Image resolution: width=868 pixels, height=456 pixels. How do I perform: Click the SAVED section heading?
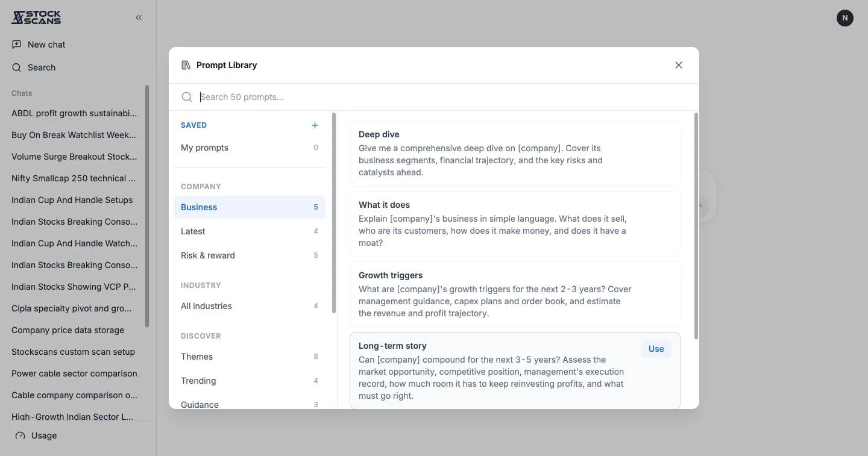194,125
